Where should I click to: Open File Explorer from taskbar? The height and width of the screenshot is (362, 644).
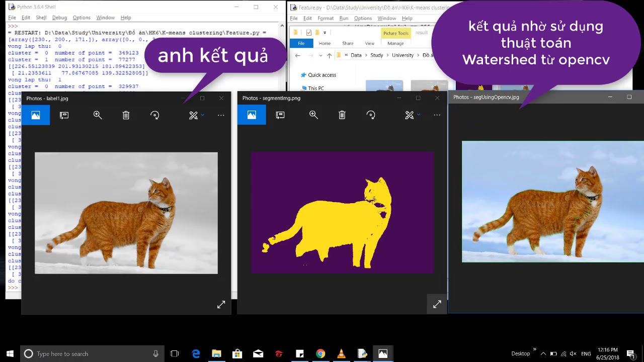tap(216, 353)
